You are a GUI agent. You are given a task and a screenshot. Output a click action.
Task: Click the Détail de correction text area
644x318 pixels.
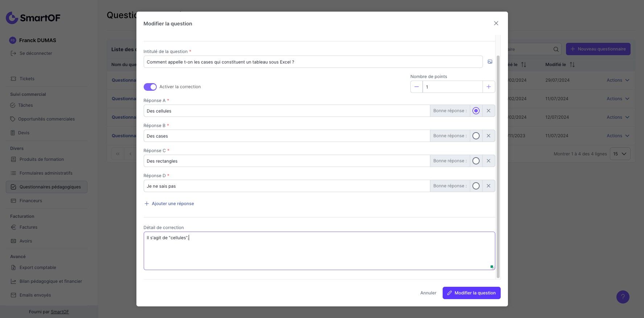coord(319,251)
